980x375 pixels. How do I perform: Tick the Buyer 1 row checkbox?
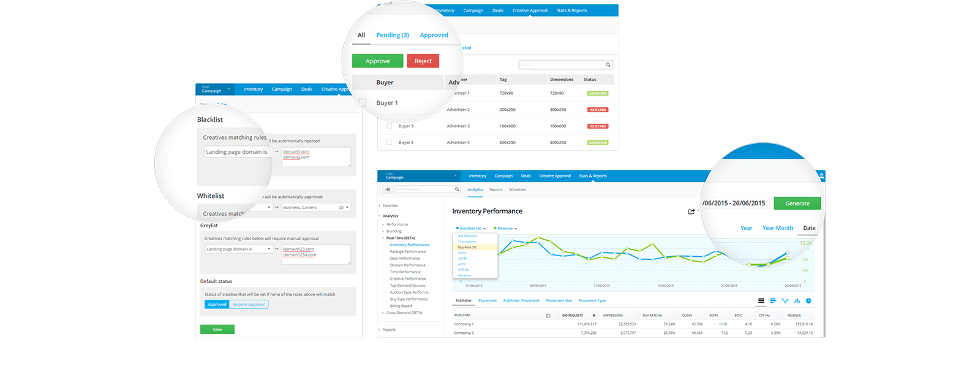point(363,103)
